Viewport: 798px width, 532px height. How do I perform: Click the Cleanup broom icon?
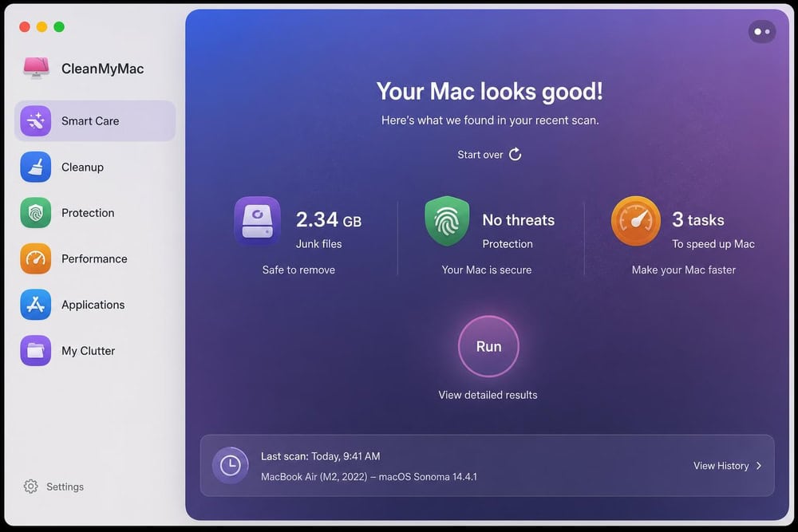[x=36, y=167]
